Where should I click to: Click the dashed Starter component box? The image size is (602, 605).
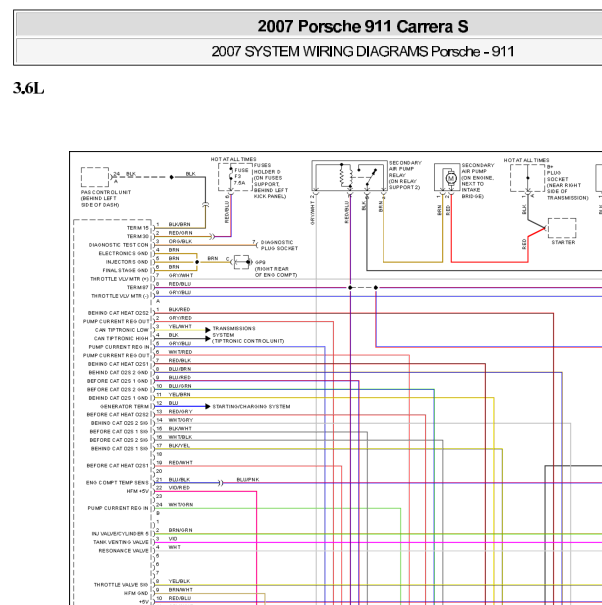click(x=562, y=228)
